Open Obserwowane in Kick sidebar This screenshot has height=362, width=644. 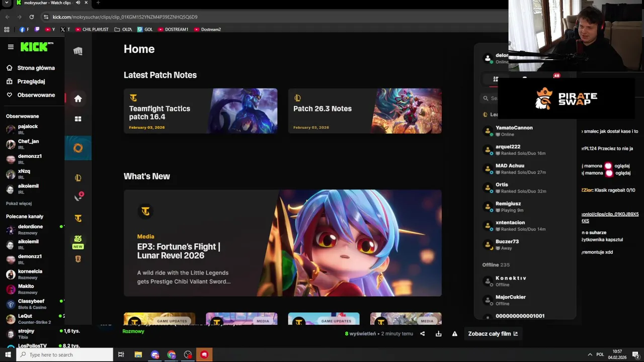[30, 95]
